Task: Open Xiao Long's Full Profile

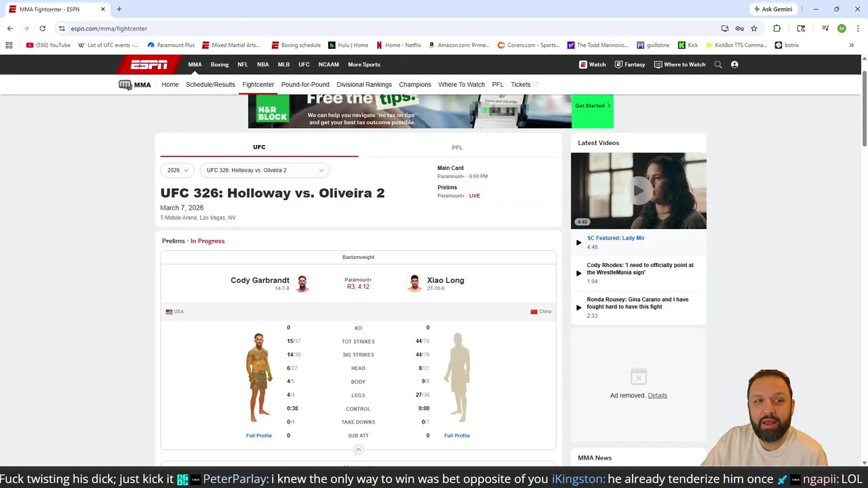Action: [457, 436]
